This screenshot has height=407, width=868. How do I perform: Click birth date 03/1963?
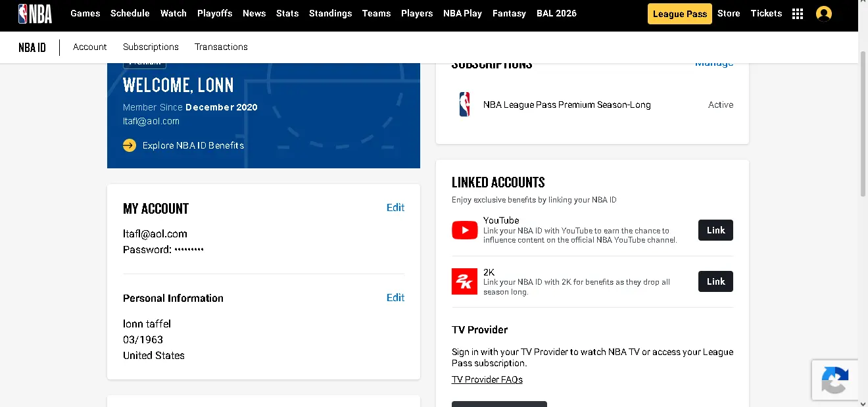click(143, 340)
